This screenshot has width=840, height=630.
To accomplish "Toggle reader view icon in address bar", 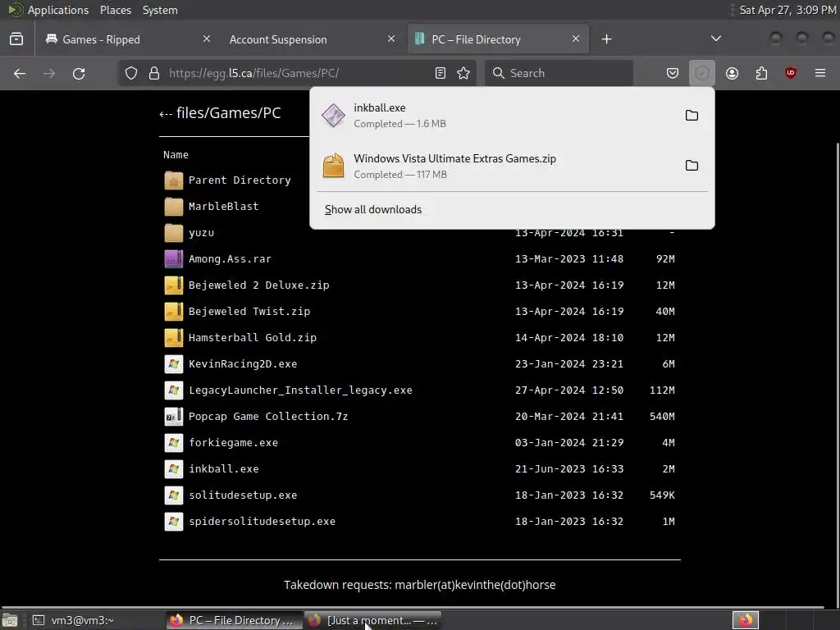I will click(x=441, y=73).
